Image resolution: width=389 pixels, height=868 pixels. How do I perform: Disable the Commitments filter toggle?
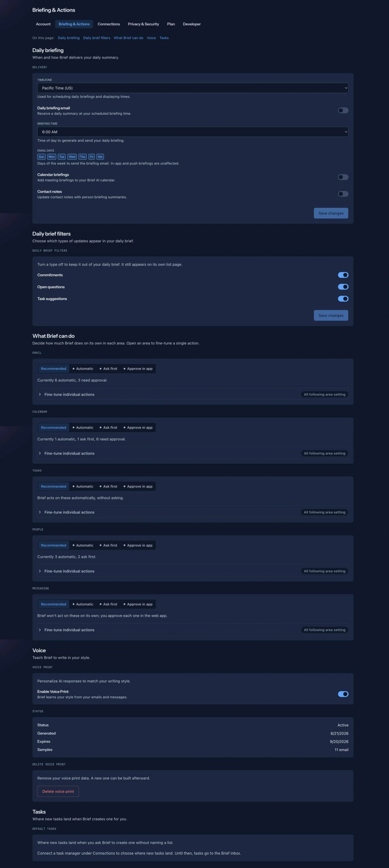tap(343, 275)
